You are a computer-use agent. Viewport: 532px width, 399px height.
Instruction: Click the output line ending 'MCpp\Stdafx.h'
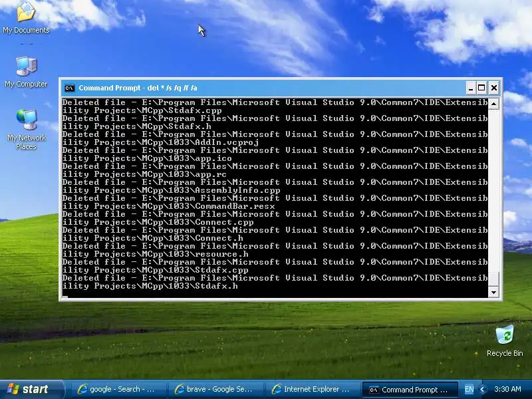coord(137,126)
